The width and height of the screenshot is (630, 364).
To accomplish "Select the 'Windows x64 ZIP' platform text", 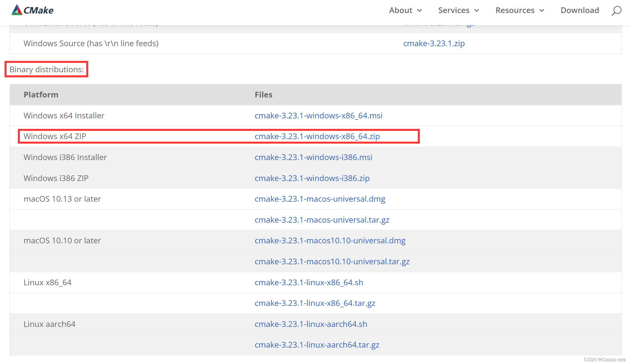I will tap(55, 136).
